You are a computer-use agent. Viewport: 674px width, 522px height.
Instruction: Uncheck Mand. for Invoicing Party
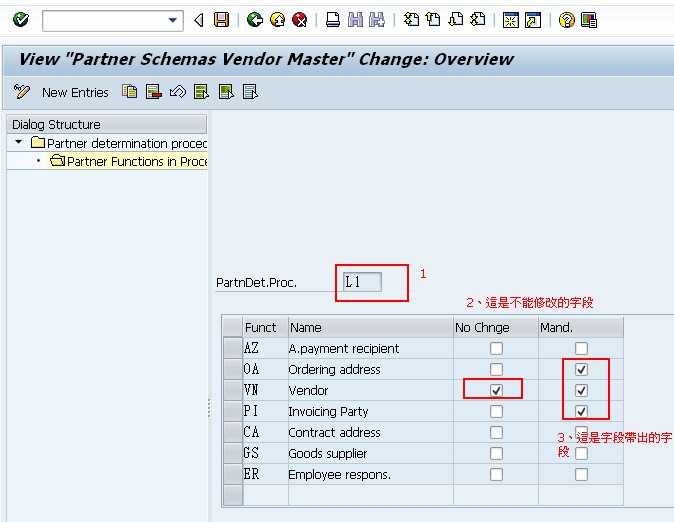pos(581,411)
